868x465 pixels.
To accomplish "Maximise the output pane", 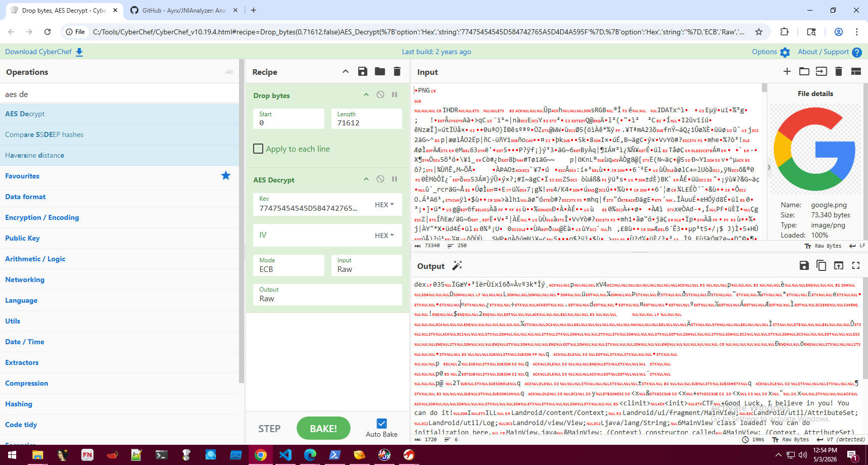I will (856, 265).
